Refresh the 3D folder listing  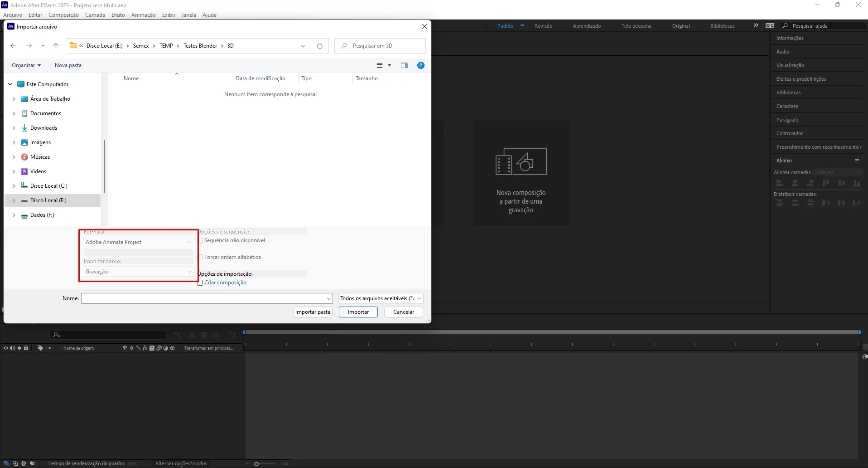(320, 46)
